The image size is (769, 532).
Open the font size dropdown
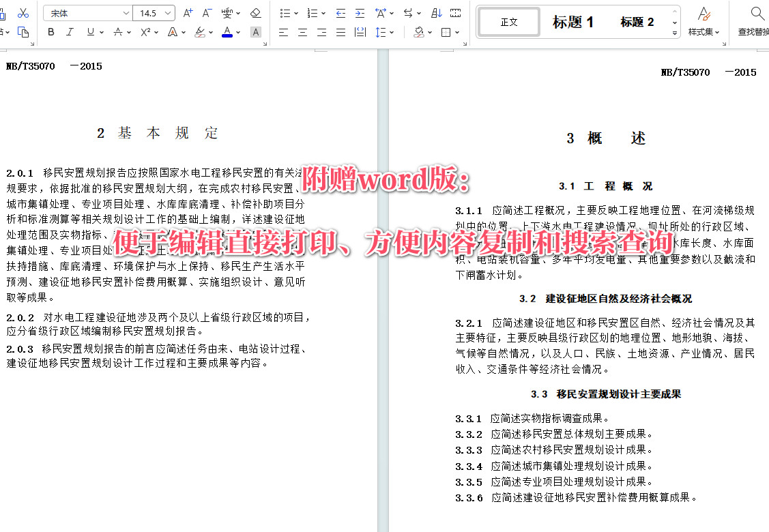point(166,12)
